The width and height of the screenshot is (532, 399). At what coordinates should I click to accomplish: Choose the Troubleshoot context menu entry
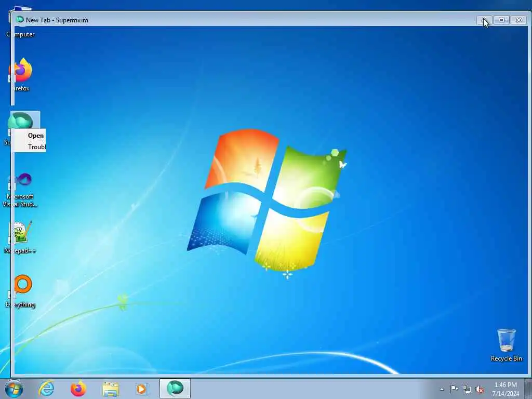[x=37, y=147]
